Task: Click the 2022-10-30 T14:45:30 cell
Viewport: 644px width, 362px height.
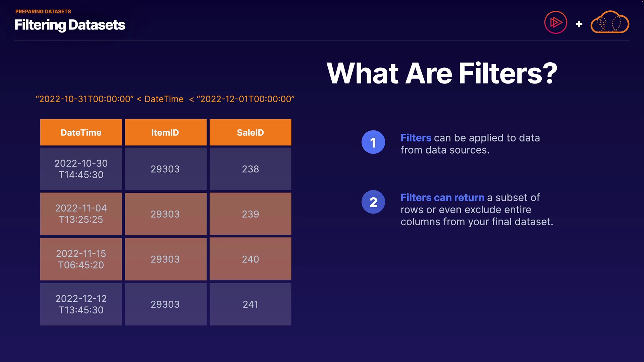Action: click(x=81, y=169)
